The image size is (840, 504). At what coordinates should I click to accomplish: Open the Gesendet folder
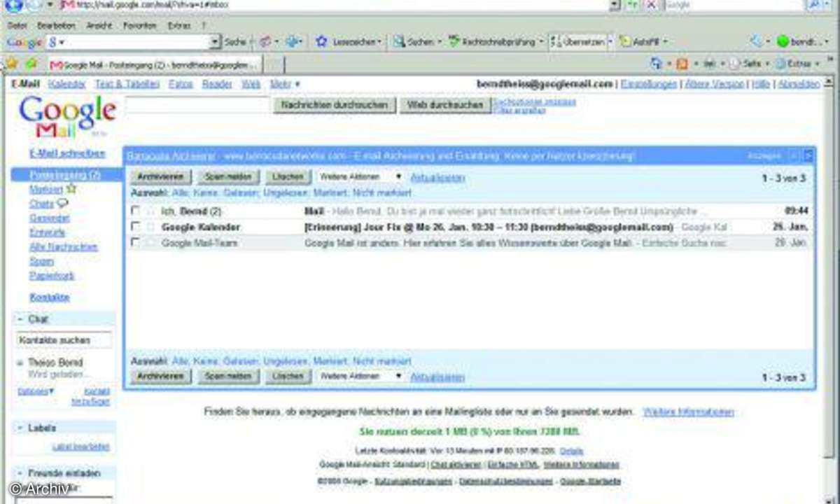point(49,218)
